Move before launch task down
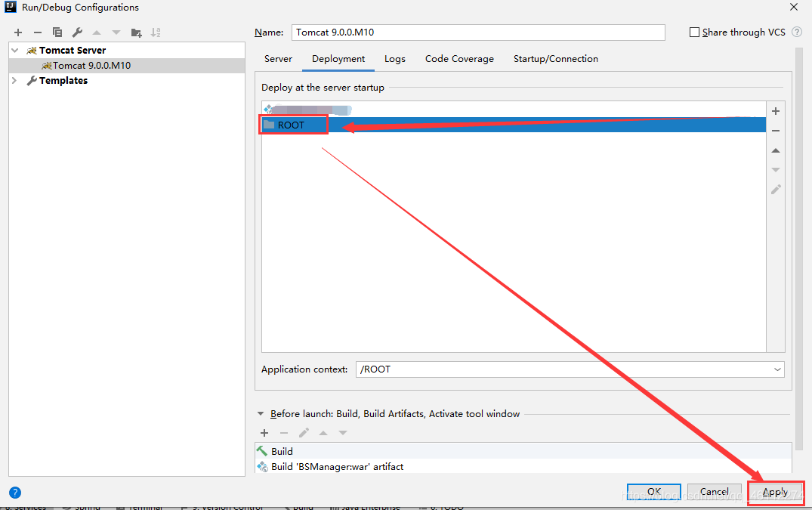The width and height of the screenshot is (812, 510). (343, 433)
